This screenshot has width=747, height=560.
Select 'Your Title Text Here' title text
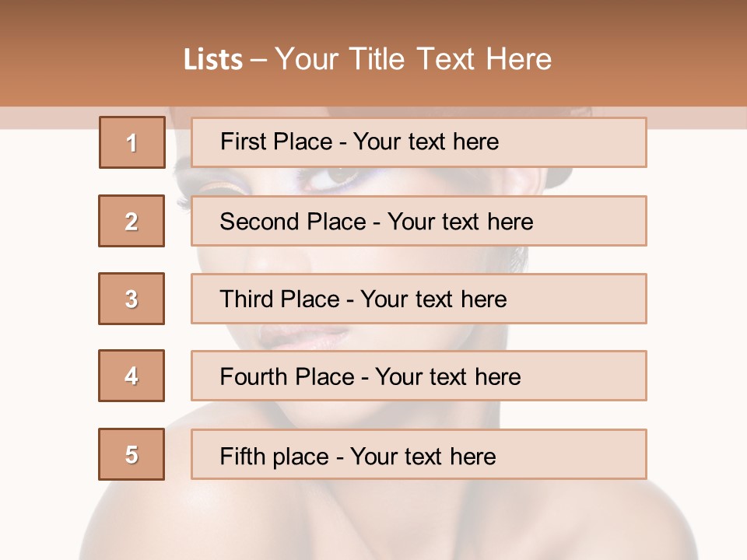click(x=413, y=60)
